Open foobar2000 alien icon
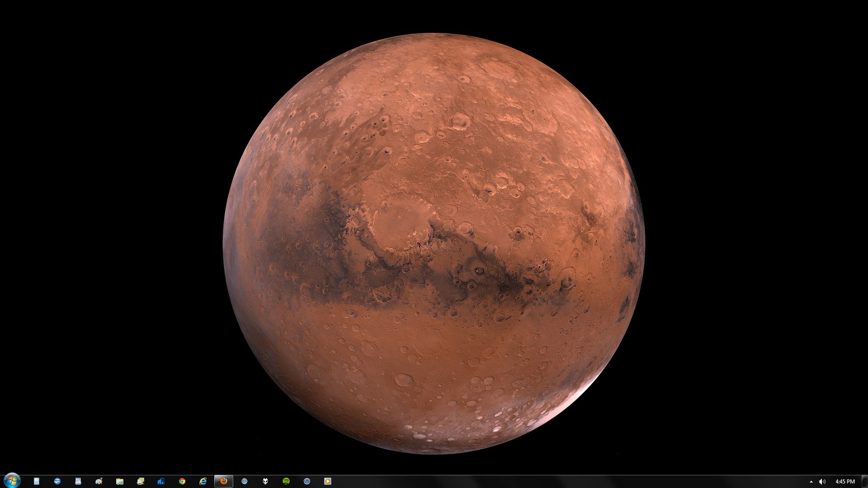The image size is (868, 488). [x=265, y=481]
